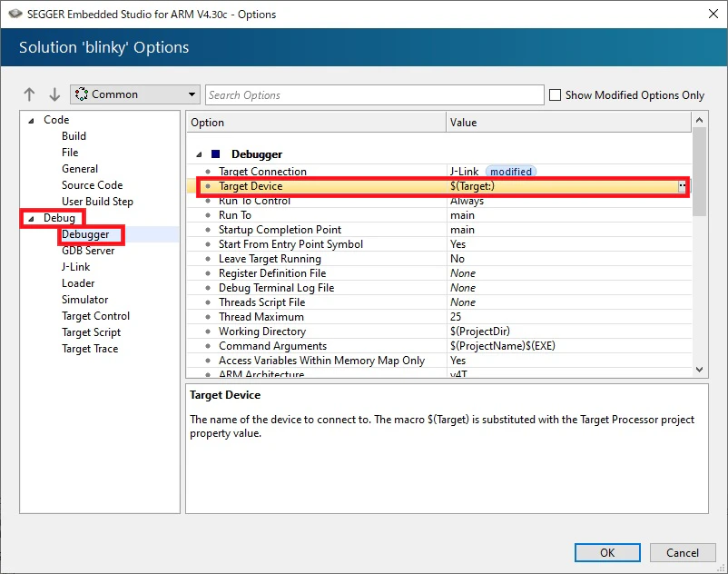Focus the Search Options field

click(375, 94)
